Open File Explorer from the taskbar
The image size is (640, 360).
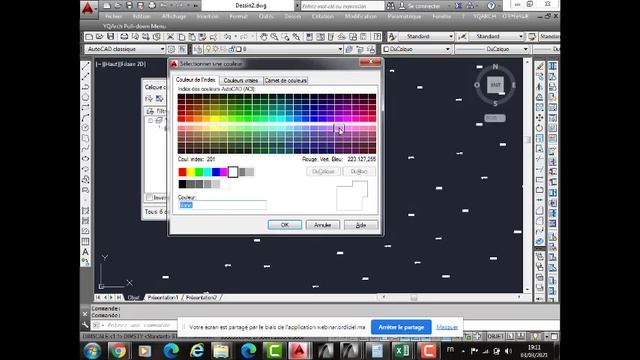point(221,351)
